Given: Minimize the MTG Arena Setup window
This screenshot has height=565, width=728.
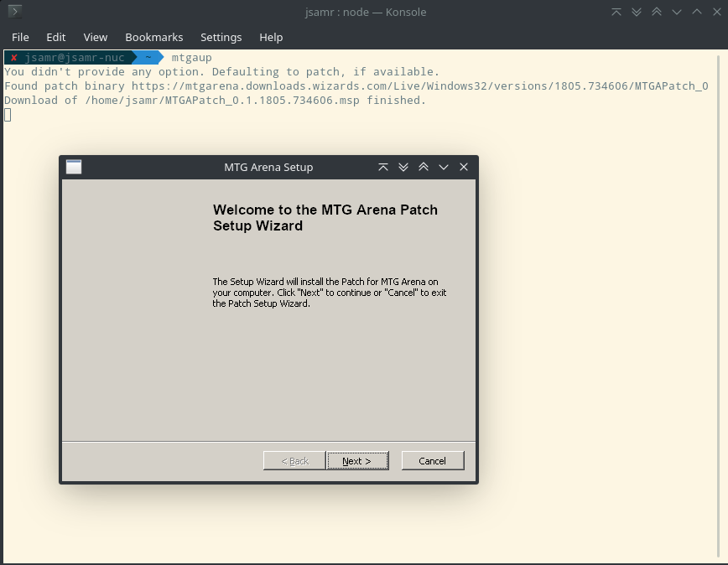Looking at the screenshot, I should (444, 167).
